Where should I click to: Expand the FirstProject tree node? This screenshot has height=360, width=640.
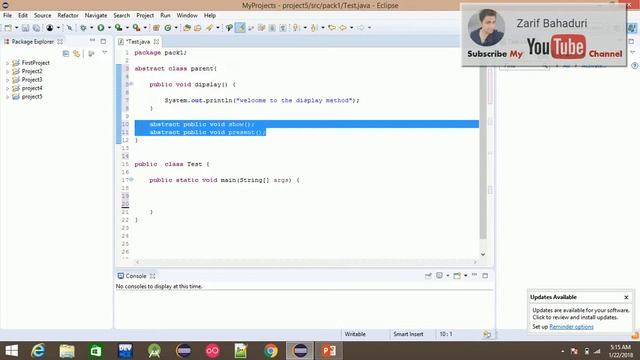[x=7, y=63]
